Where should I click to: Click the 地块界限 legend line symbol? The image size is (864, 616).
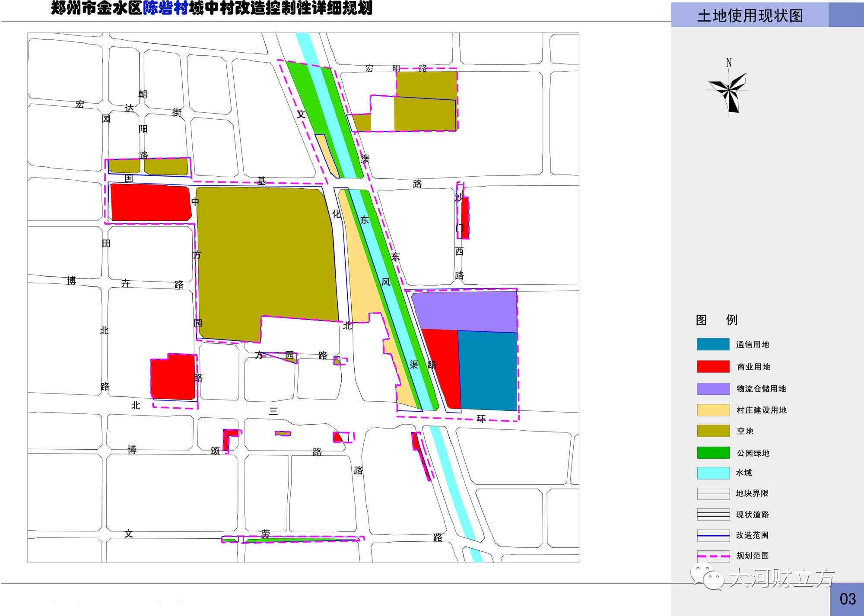[x=713, y=493]
